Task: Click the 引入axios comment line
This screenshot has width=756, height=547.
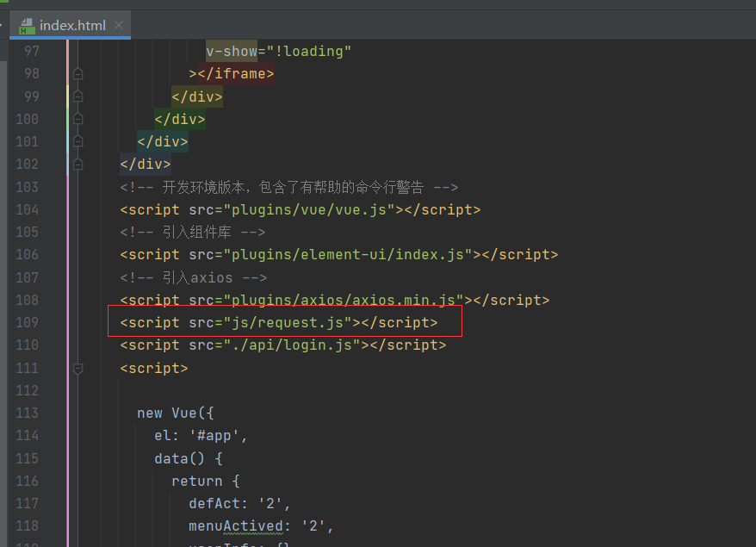Action: (x=194, y=277)
